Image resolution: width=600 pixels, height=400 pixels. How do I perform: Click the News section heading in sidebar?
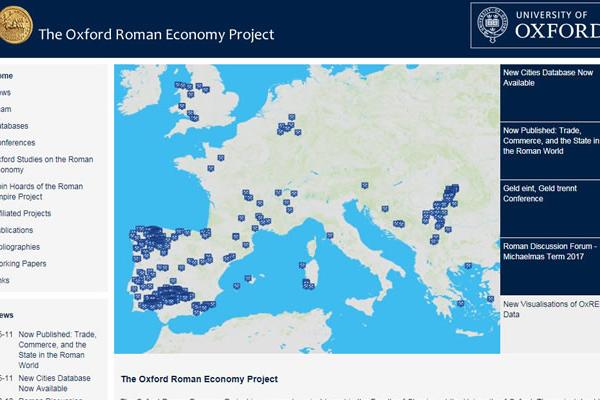pyautogui.click(x=7, y=315)
